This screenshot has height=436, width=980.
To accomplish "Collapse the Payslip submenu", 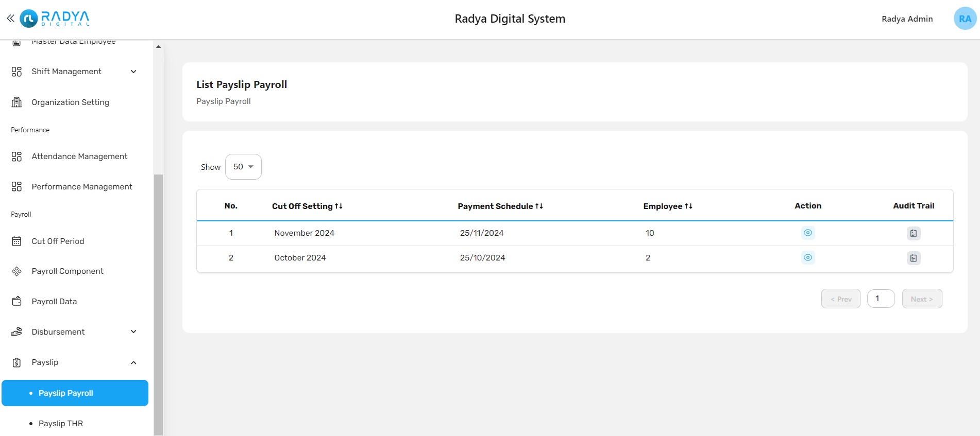I will (133, 362).
